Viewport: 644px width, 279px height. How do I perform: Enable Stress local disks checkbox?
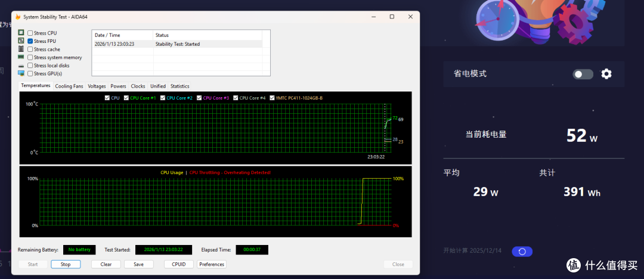point(30,66)
